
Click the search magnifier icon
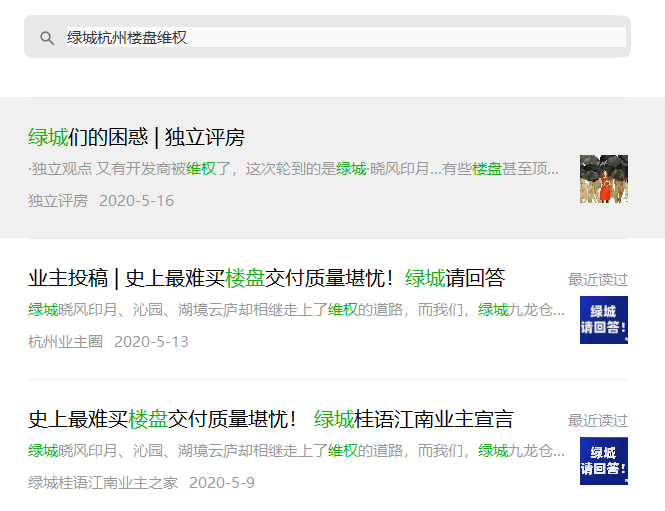(47, 38)
